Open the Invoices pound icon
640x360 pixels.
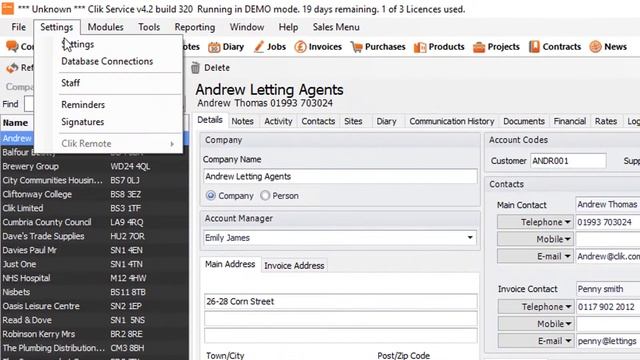(x=300, y=47)
